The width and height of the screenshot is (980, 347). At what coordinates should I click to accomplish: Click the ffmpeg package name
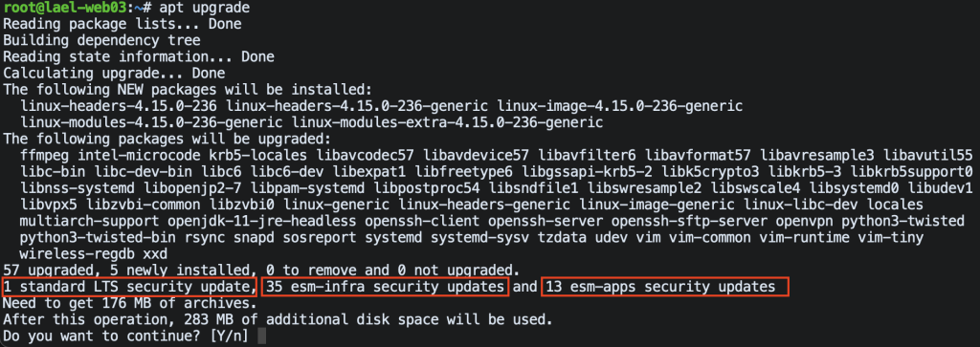pyautogui.click(x=44, y=155)
